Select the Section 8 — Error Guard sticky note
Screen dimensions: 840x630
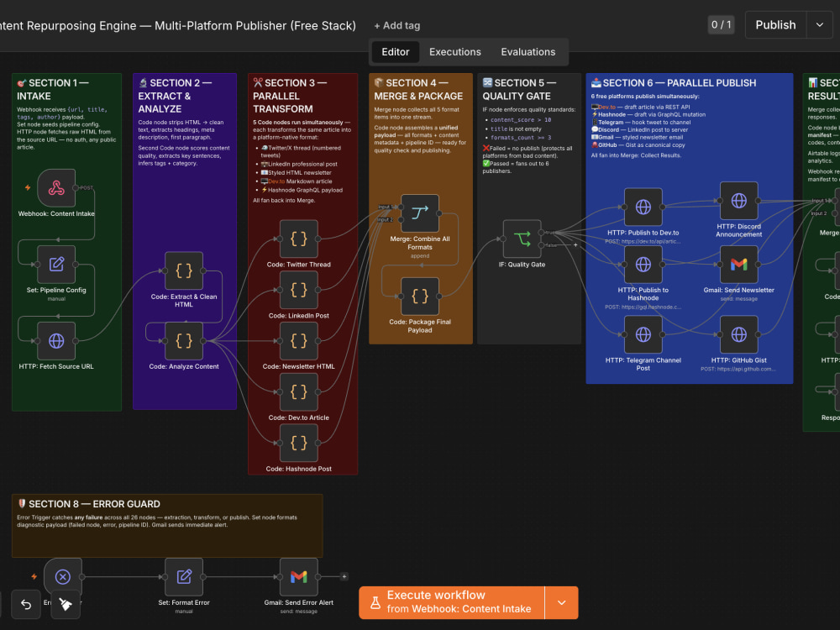click(167, 526)
